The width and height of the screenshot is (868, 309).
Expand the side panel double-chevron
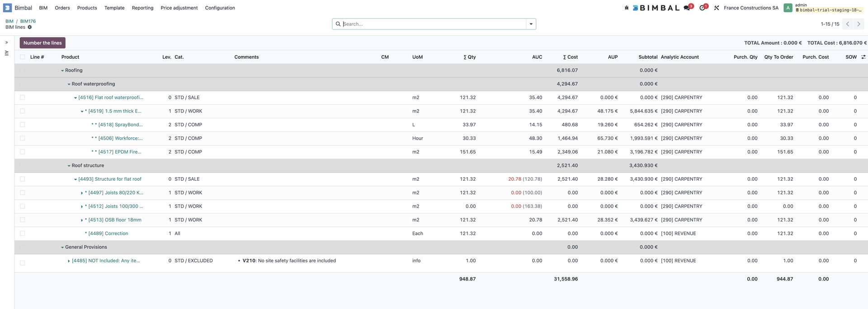[7, 42]
